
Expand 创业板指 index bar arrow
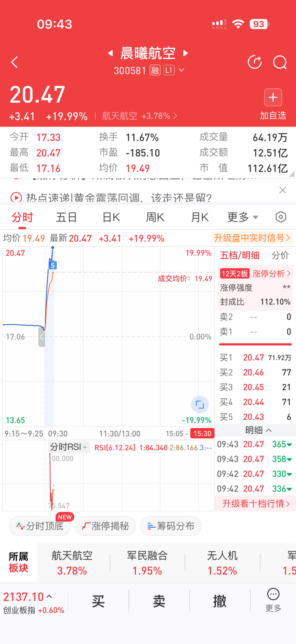tap(49, 597)
